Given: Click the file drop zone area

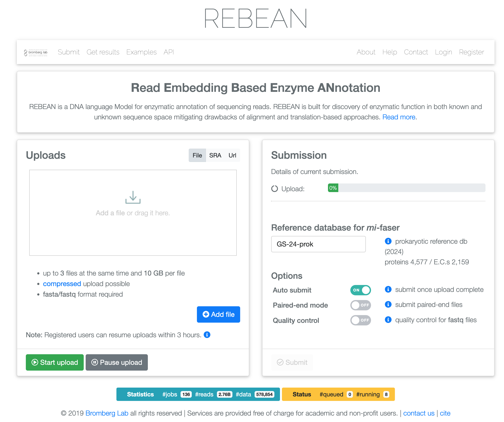Looking at the screenshot, I should (x=133, y=213).
